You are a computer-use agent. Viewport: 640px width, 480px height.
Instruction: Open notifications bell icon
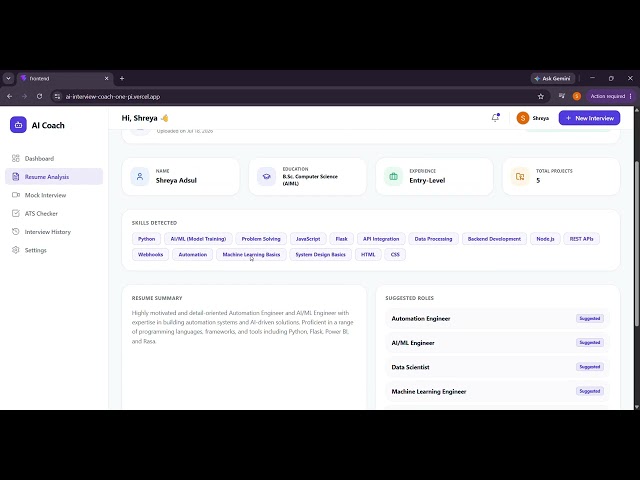[x=495, y=118]
